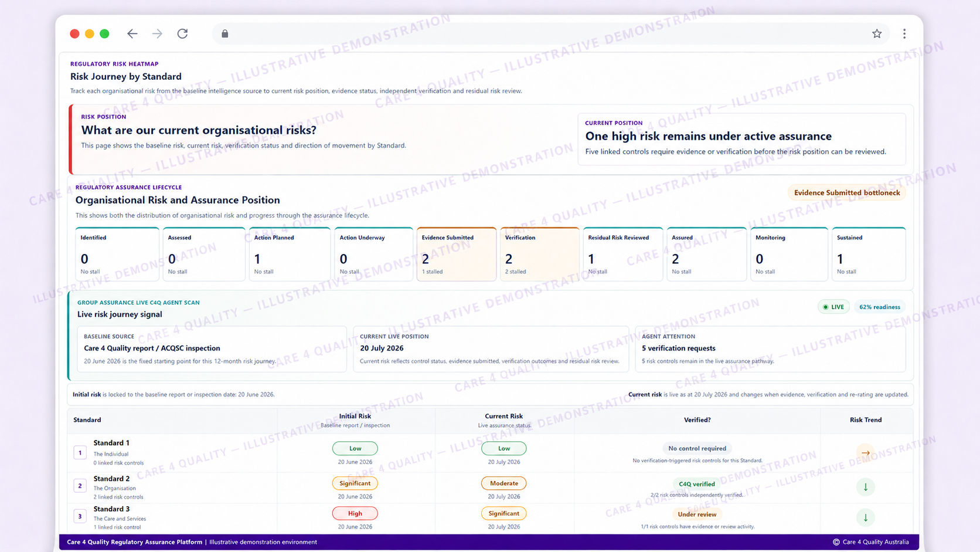
Task: Click the green LIVE indicator badge
Action: pyautogui.click(x=833, y=307)
